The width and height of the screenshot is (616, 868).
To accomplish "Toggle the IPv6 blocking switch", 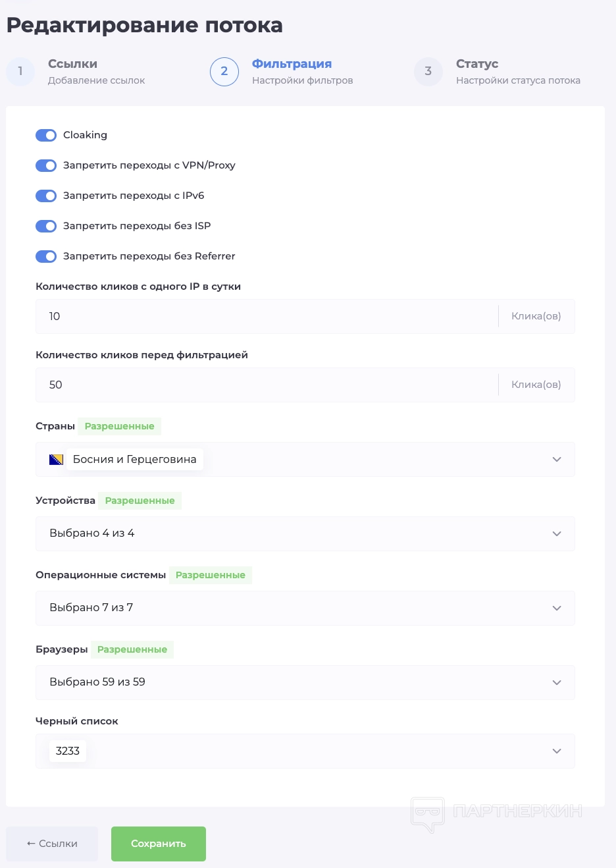I will [x=46, y=196].
